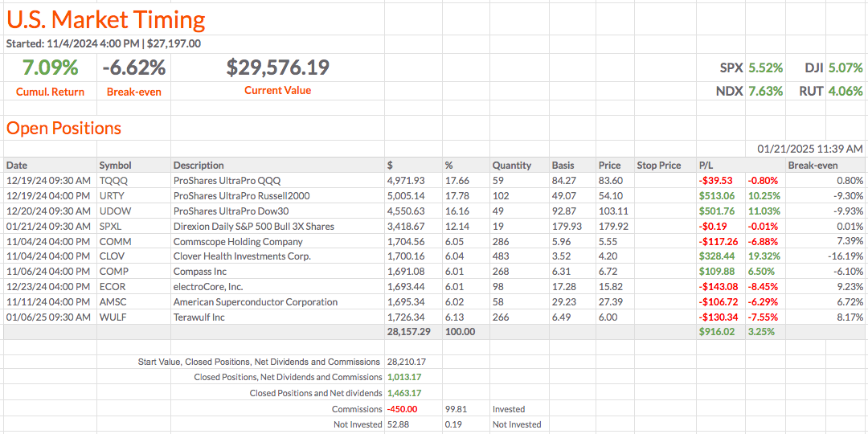Viewport: 868px width, 434px height.
Task: Select the Terawulf Inc description cell
Action: click(x=198, y=317)
